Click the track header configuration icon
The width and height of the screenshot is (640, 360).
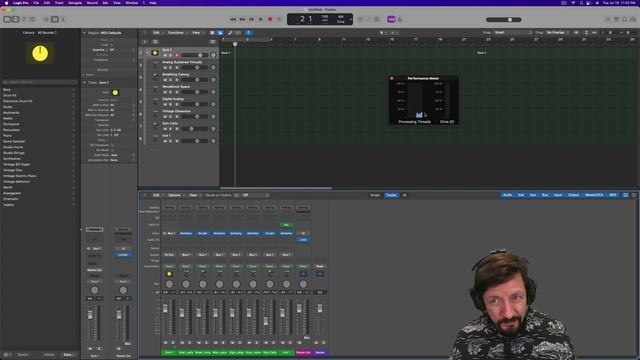213,42
